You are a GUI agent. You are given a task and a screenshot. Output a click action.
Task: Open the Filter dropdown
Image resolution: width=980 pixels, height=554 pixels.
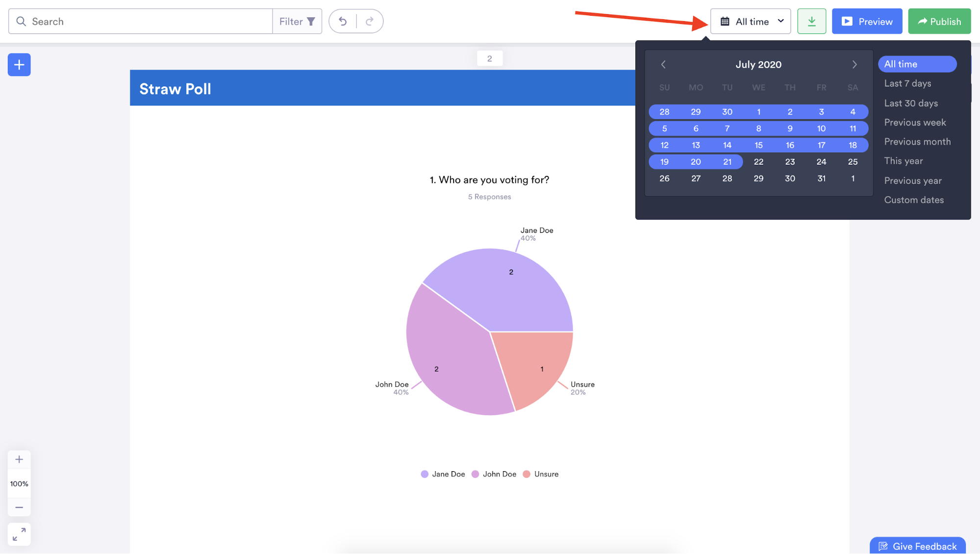pos(297,22)
